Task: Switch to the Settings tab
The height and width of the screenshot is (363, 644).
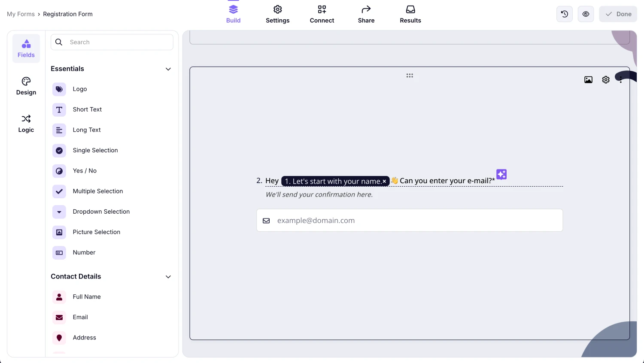Action: tap(277, 14)
